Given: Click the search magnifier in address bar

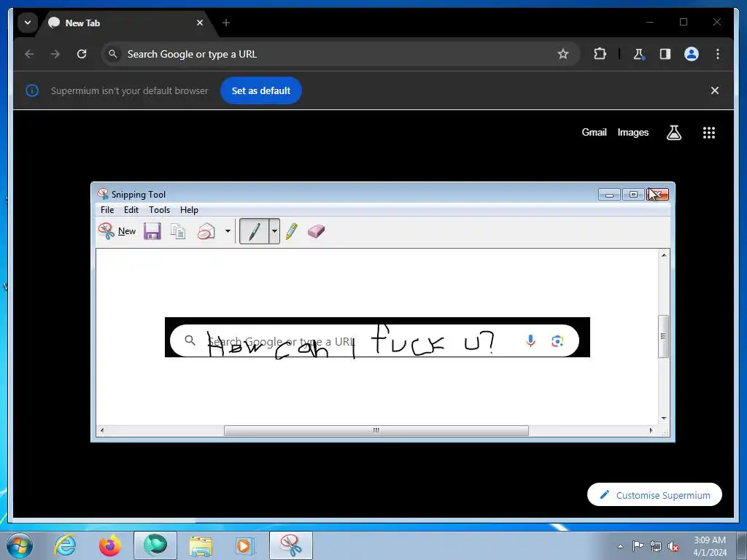Looking at the screenshot, I should [x=113, y=54].
